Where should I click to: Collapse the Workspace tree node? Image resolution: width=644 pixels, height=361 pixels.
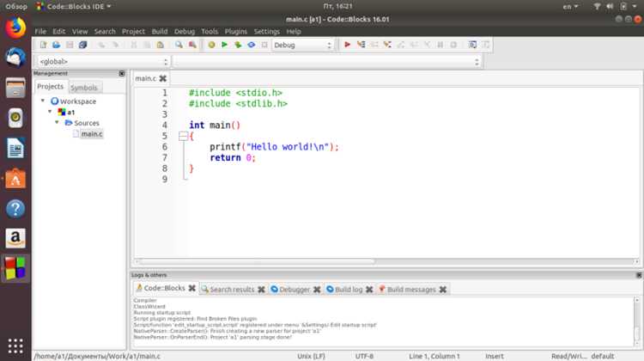point(43,101)
